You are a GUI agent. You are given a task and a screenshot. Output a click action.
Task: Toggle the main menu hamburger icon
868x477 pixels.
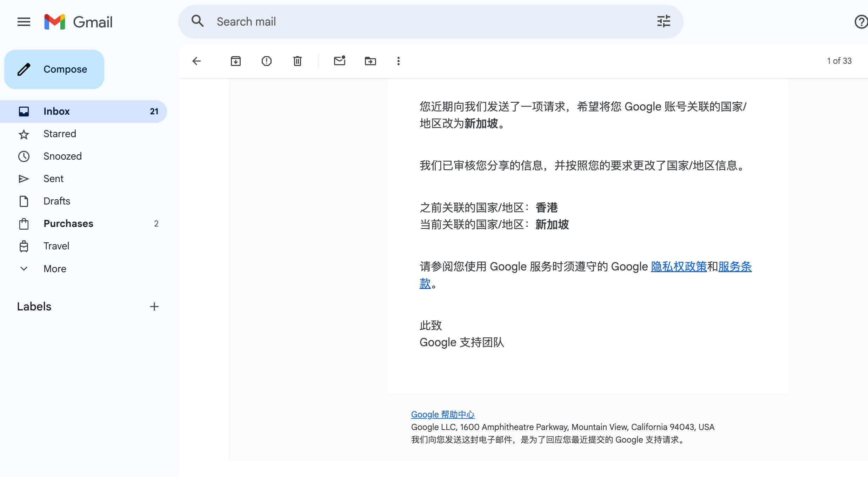[x=24, y=22]
